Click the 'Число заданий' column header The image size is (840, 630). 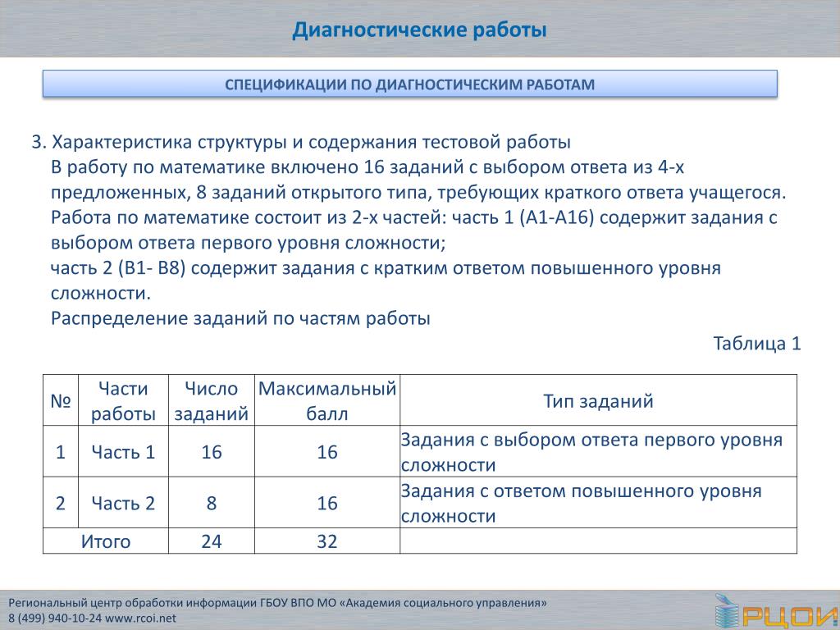(211, 400)
